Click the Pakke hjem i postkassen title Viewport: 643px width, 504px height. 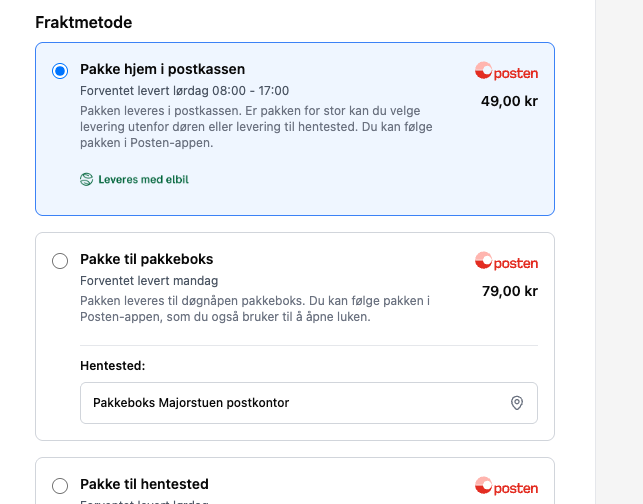pos(162,69)
